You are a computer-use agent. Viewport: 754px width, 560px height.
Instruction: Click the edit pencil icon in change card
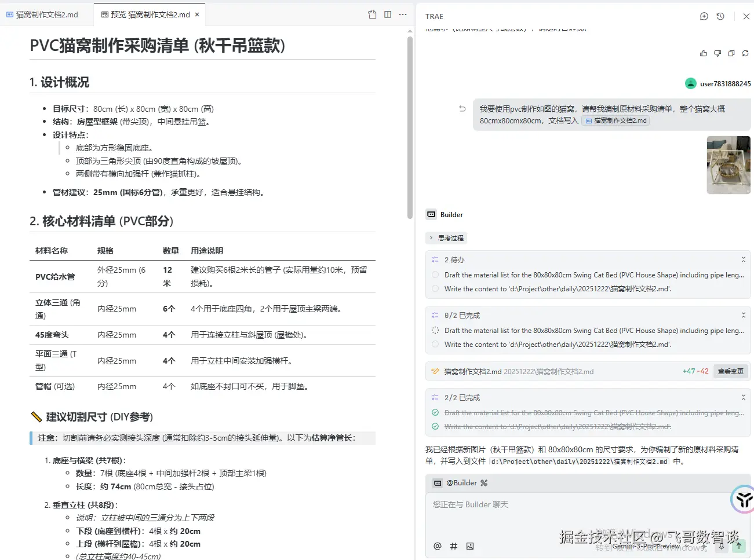pyautogui.click(x=435, y=371)
